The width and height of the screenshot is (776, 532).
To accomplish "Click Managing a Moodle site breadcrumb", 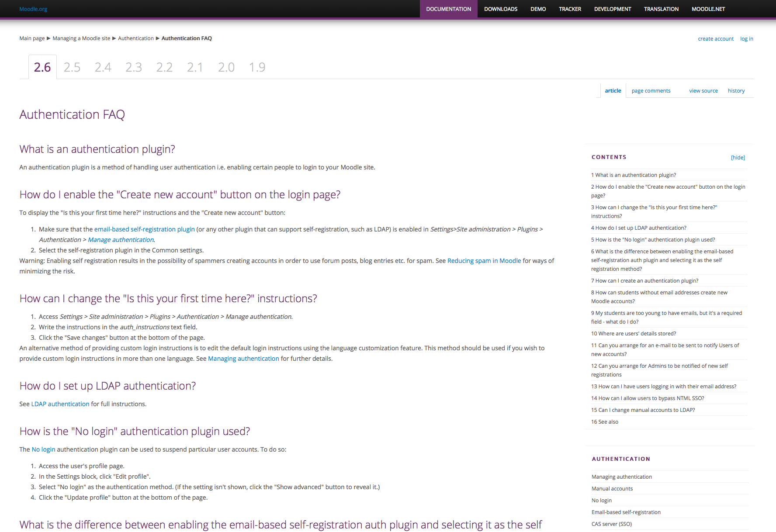I will (81, 38).
